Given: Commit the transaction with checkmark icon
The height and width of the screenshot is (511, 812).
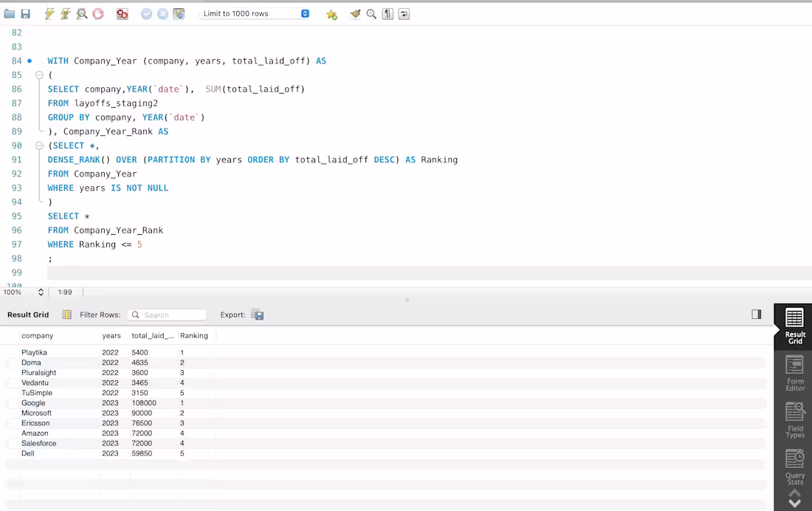Looking at the screenshot, I should coord(146,13).
